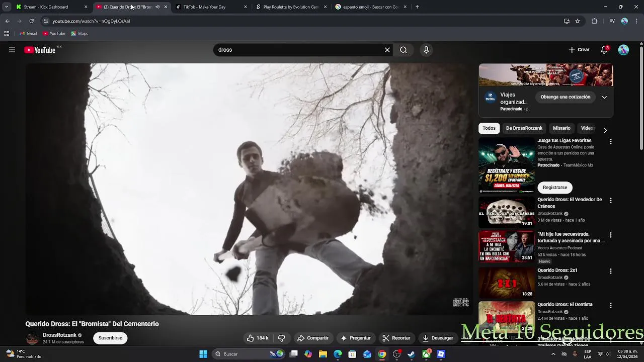Screen dimensions: 644x362
Task: Select the 'Todos' filter chip
Action: click(489, 128)
